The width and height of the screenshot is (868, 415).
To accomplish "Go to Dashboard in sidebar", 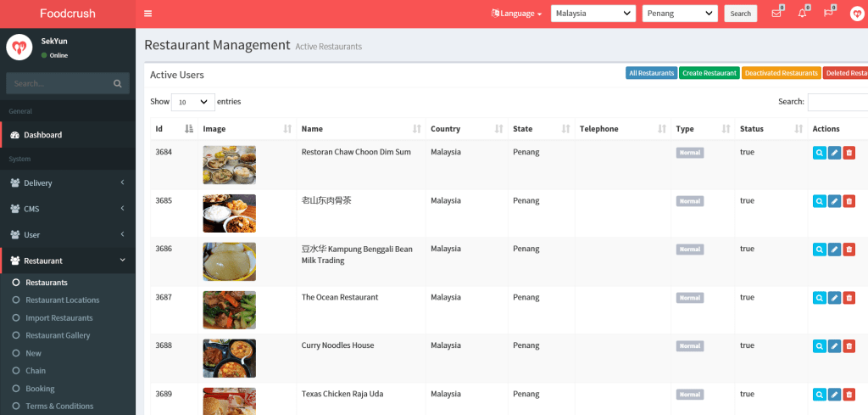I will click(42, 135).
